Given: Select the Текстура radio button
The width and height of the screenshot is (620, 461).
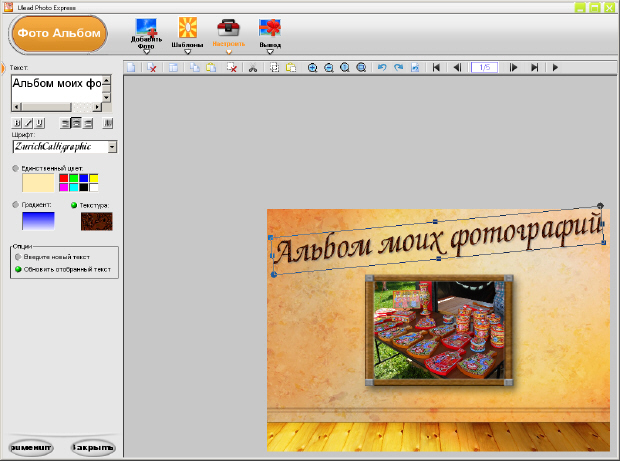Looking at the screenshot, I should 74,205.
